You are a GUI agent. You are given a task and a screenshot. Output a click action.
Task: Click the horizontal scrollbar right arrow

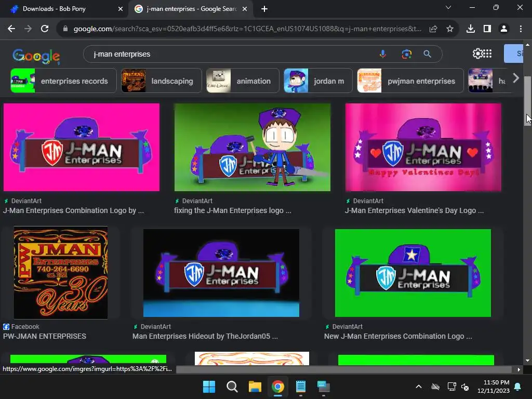(519, 369)
